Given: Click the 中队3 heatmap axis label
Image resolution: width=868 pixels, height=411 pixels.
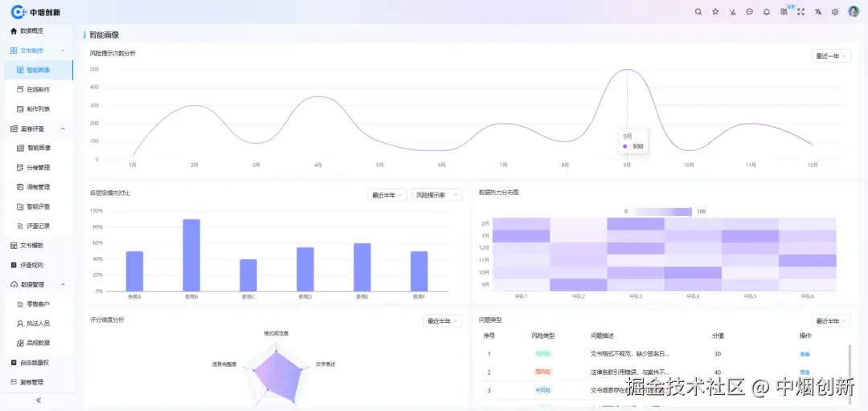Looking at the screenshot, I should tap(636, 296).
